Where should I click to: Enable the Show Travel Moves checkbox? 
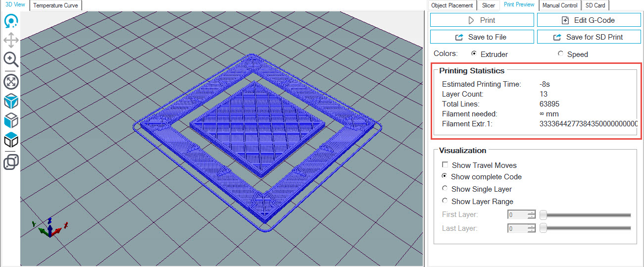click(x=446, y=165)
